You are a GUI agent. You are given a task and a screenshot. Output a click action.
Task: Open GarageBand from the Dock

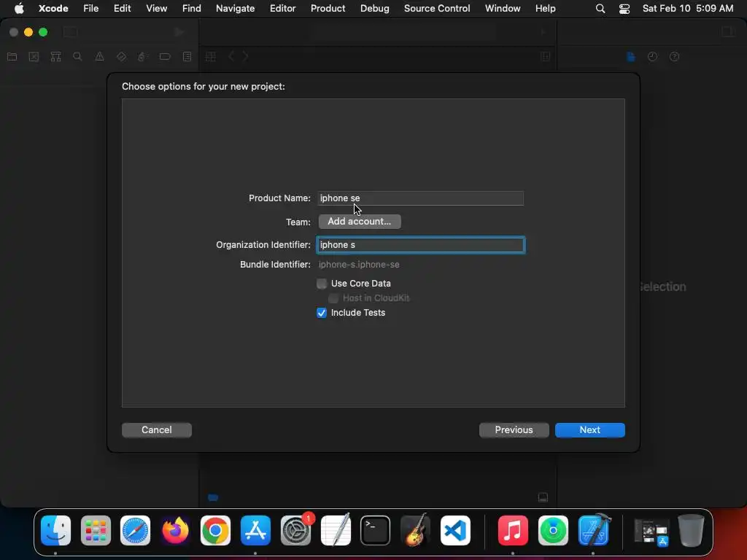click(415, 531)
